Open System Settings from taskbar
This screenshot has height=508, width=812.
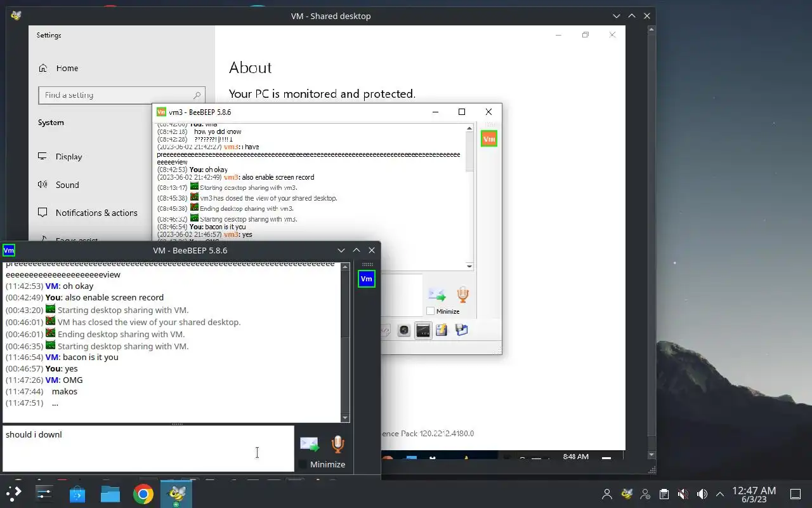[44, 493]
